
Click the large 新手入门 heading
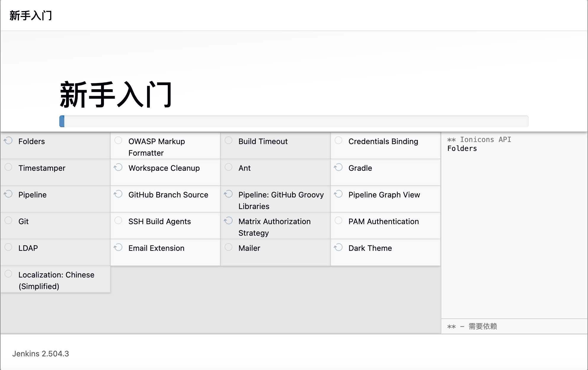[116, 94]
